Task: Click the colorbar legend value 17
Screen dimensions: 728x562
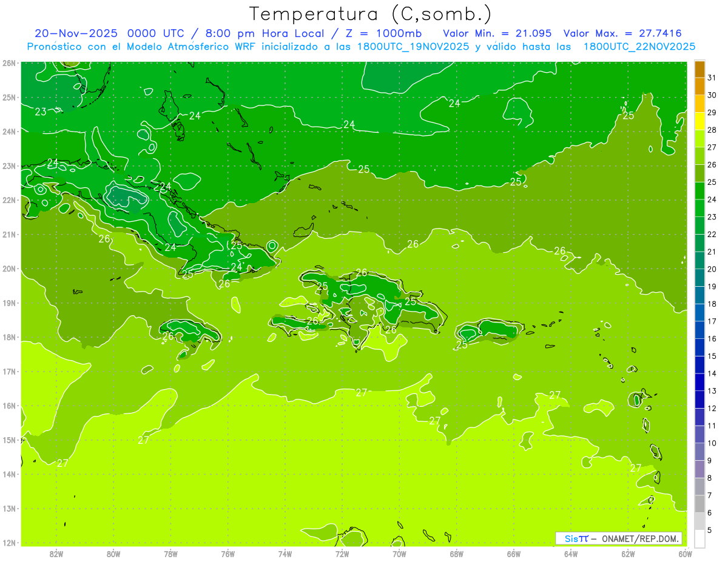Action: 712,321
